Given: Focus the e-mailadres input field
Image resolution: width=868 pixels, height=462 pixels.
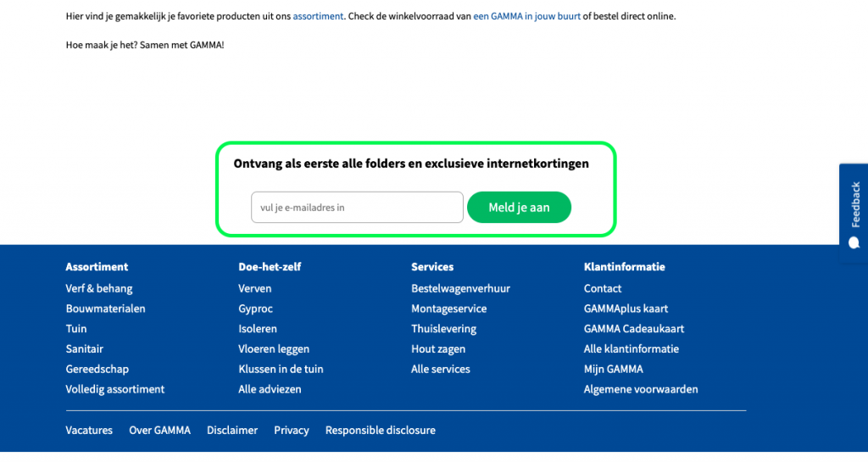Looking at the screenshot, I should coord(357,208).
